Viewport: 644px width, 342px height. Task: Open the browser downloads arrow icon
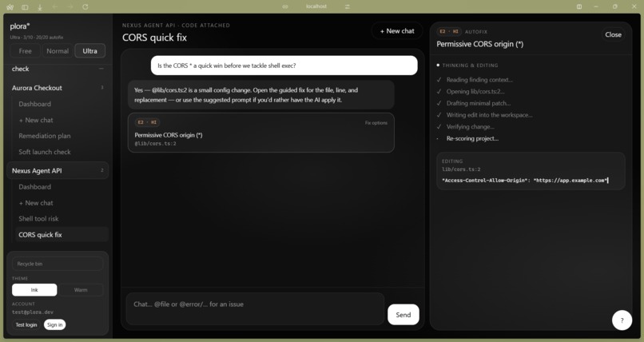(40, 7)
